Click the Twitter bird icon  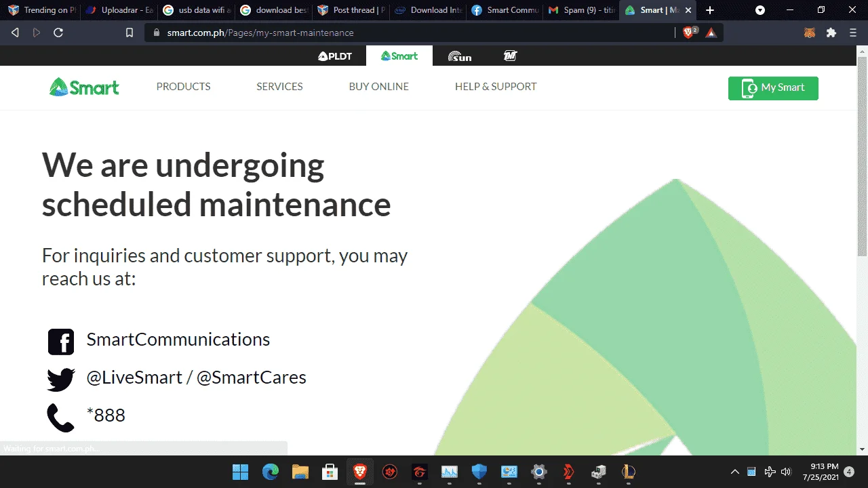(x=61, y=380)
